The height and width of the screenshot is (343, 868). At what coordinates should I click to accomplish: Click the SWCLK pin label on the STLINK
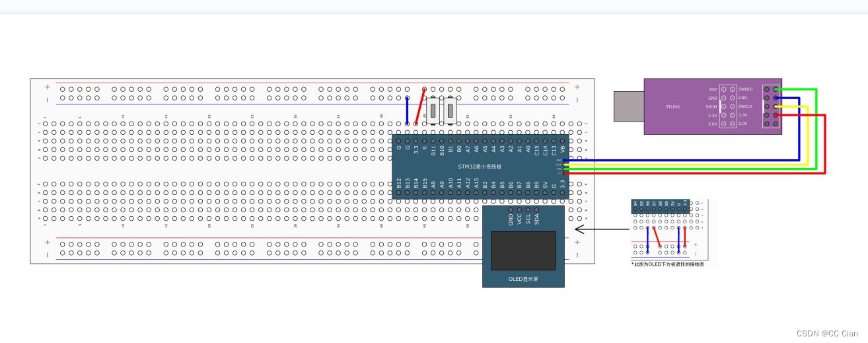tap(745, 106)
